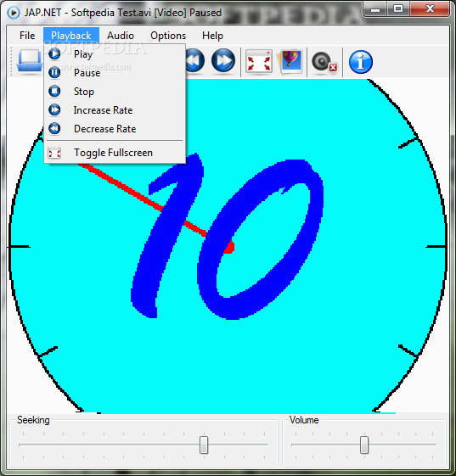Close the JAP.NET window
Viewport: 456px width, 476px height.
click(x=430, y=8)
